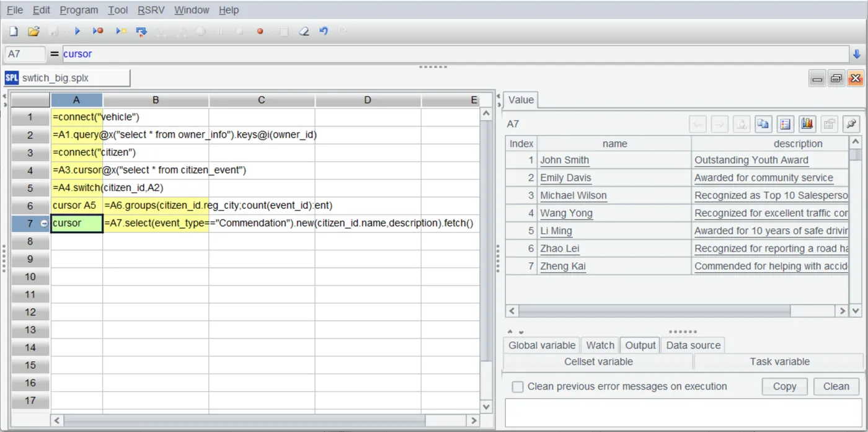Create a new SPL file
This screenshot has height=432, width=868.
pos(14,31)
